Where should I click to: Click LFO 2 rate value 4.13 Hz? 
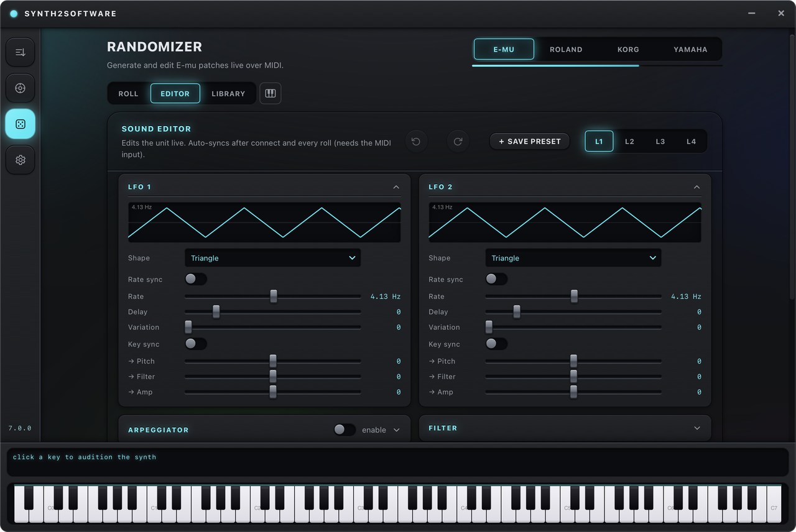686,296
